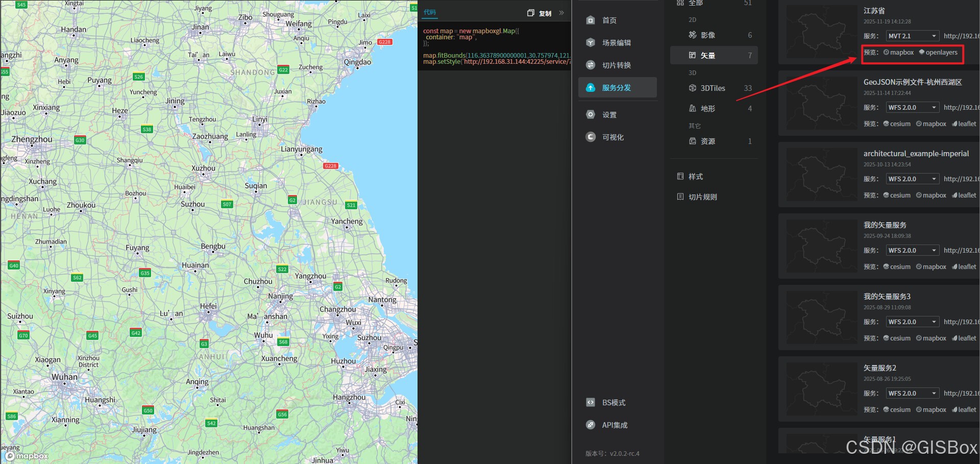Open the 首页 home page
Screen dimensions: 980x464
point(608,20)
